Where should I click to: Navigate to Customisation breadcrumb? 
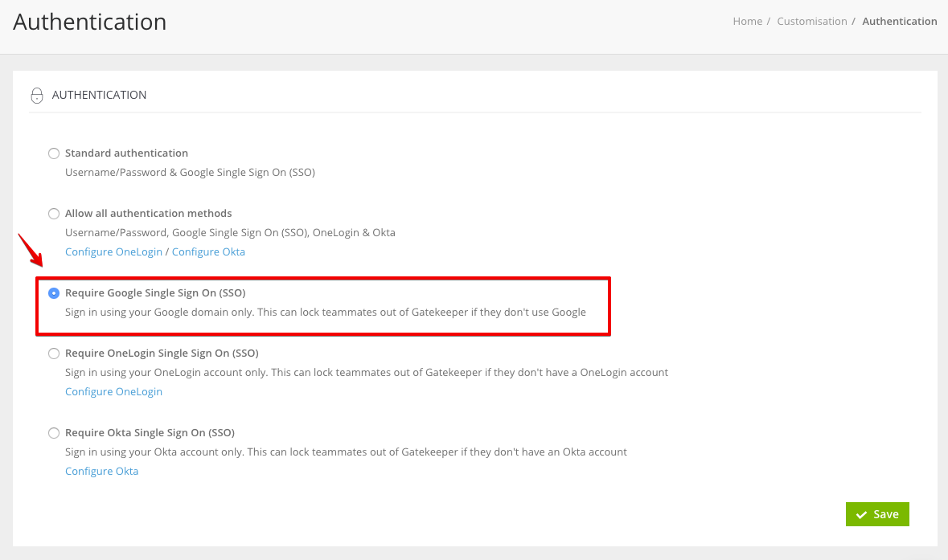[x=812, y=21]
